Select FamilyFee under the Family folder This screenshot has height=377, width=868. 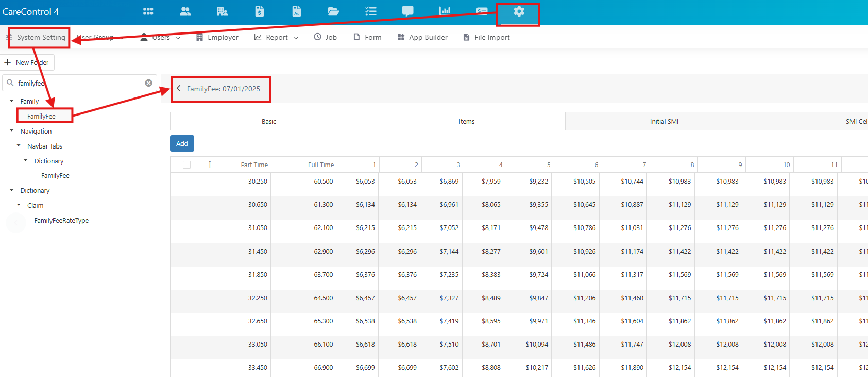41,116
